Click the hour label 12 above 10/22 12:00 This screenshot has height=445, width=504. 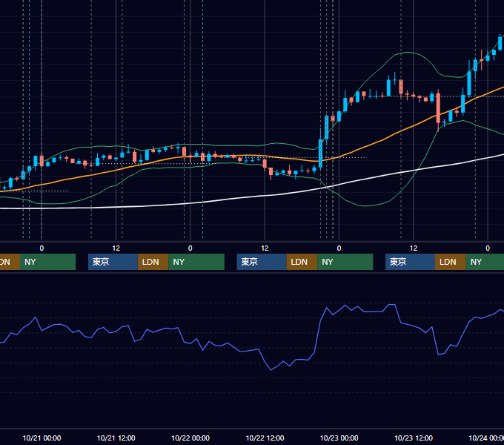(x=265, y=248)
